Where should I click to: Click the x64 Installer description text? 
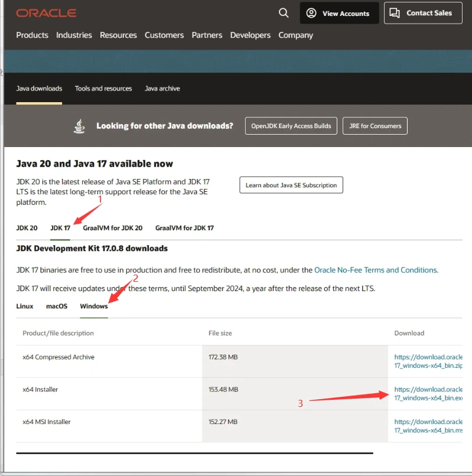coord(40,390)
